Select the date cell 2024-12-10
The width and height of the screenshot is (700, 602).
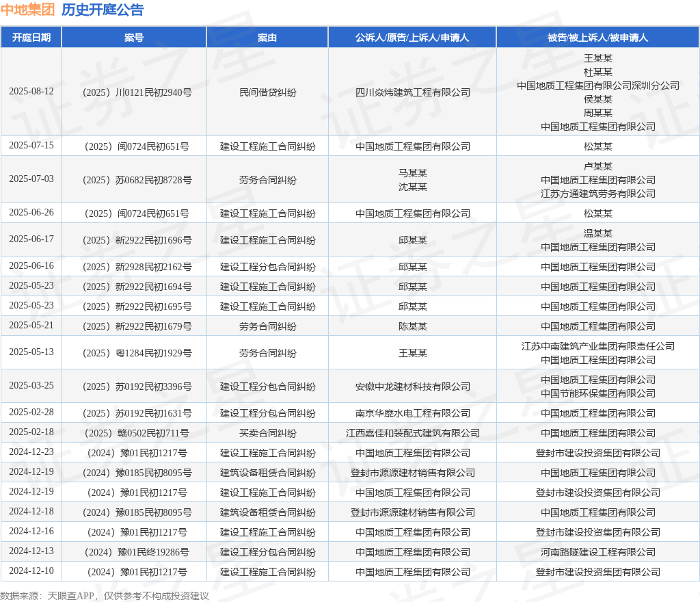tap(31, 571)
